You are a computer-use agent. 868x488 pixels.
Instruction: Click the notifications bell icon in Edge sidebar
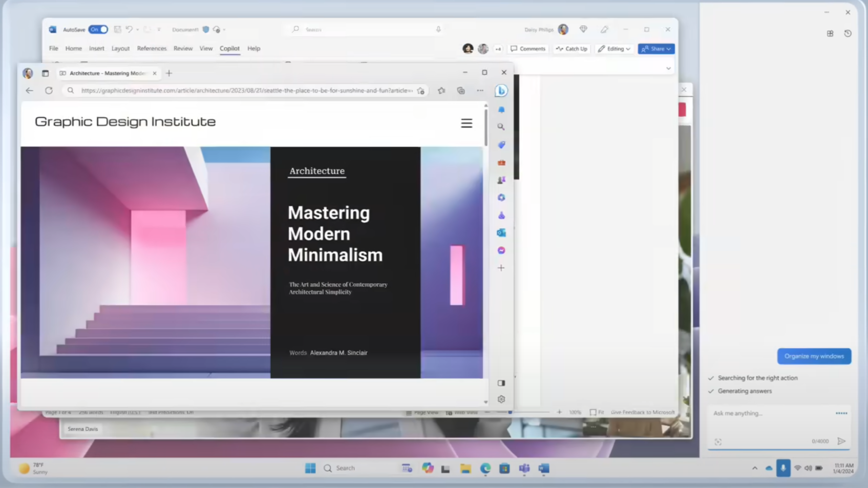pyautogui.click(x=501, y=110)
